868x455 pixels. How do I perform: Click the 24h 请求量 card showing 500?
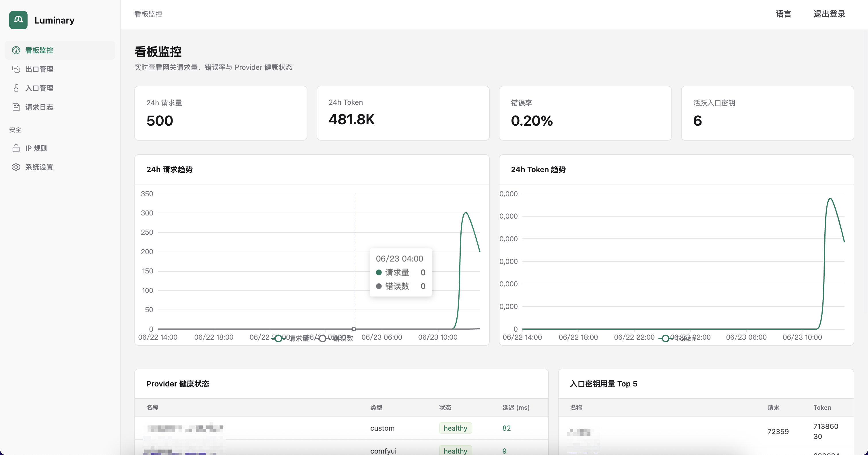pos(221,113)
